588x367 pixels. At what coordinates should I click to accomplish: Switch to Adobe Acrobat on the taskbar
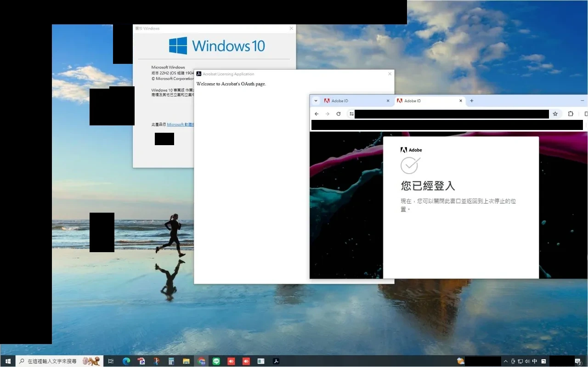click(276, 361)
